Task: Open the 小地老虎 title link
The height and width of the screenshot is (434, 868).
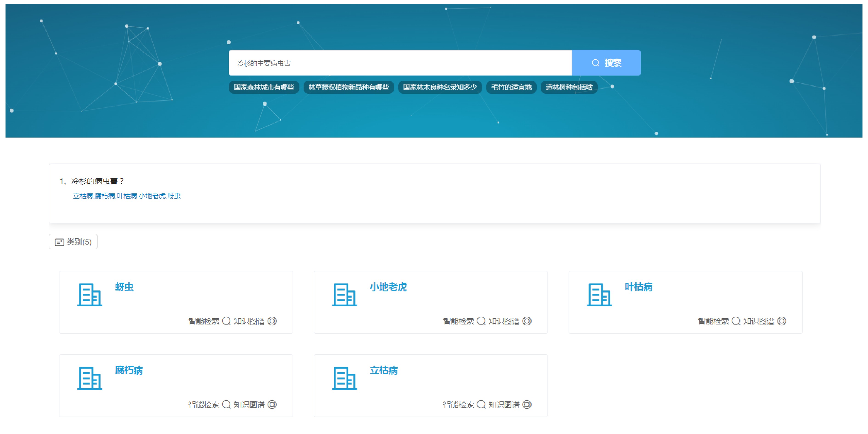Action: coord(388,287)
